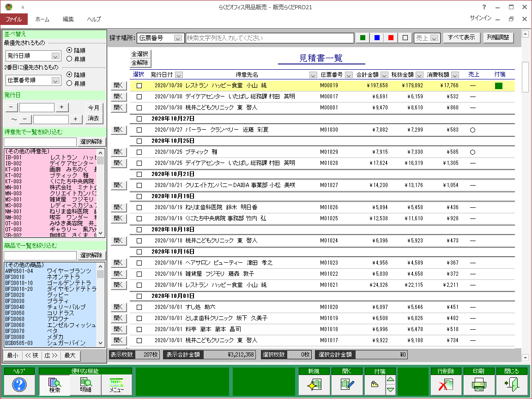Filter by white empty sticky box

tap(405, 38)
